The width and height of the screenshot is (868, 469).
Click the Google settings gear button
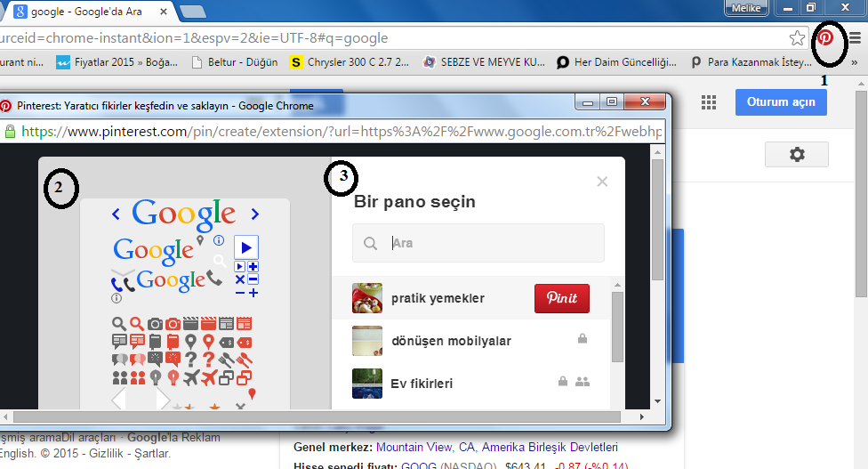[797, 154]
